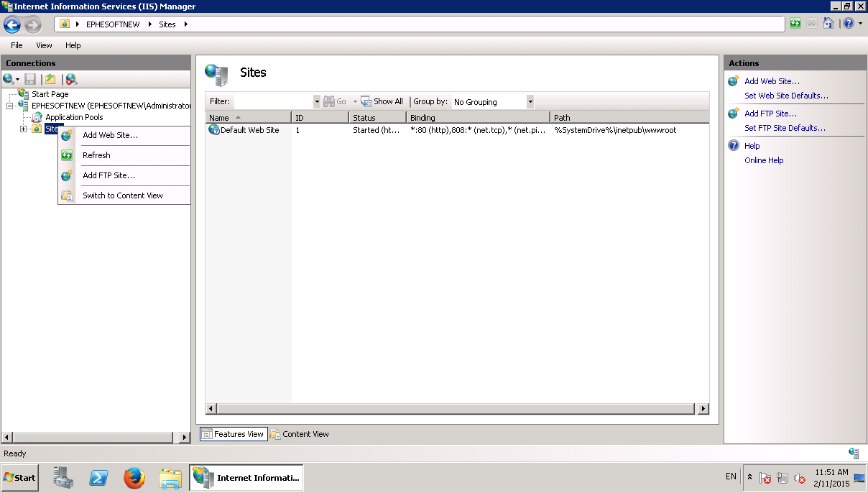
Task: Click left arrow of Sites list horizontal scrollbar
Action: pos(212,409)
